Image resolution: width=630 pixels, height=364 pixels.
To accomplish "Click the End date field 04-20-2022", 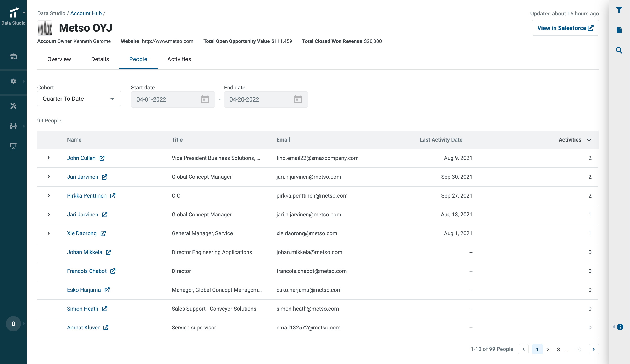I will [266, 99].
